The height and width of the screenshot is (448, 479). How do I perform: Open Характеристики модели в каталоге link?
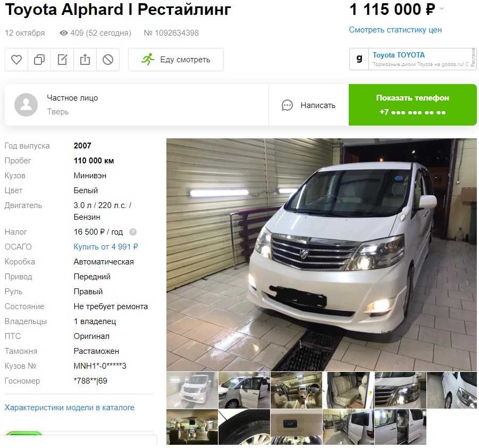pyautogui.click(x=69, y=408)
